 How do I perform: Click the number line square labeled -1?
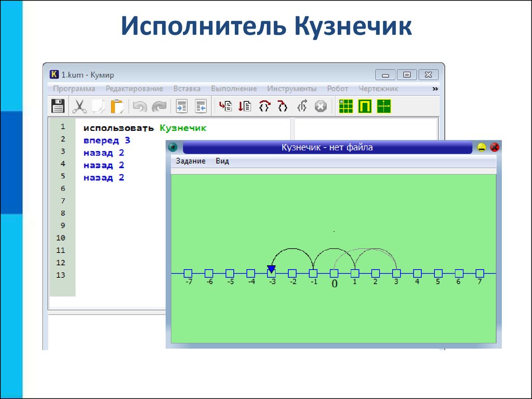point(313,273)
